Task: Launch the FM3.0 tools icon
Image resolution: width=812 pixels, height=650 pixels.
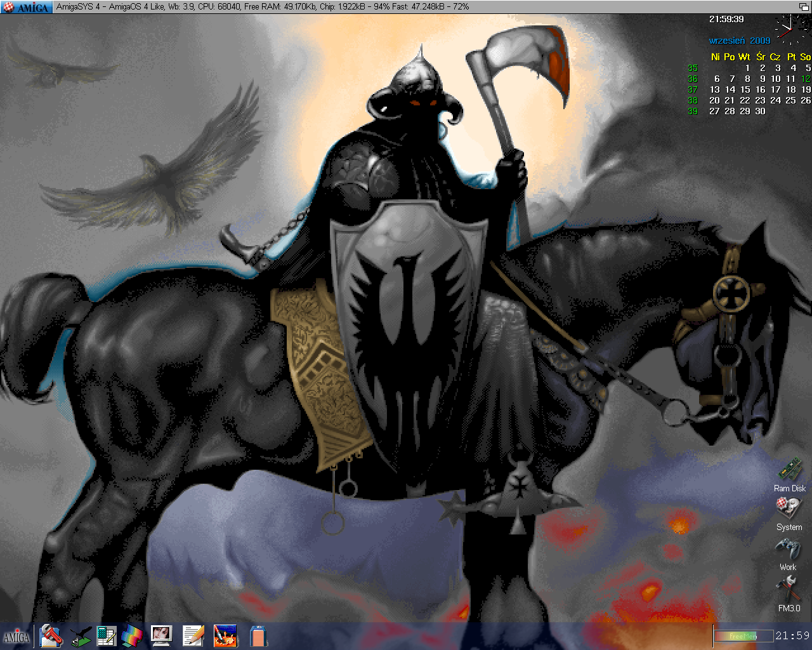Action: 789,590
